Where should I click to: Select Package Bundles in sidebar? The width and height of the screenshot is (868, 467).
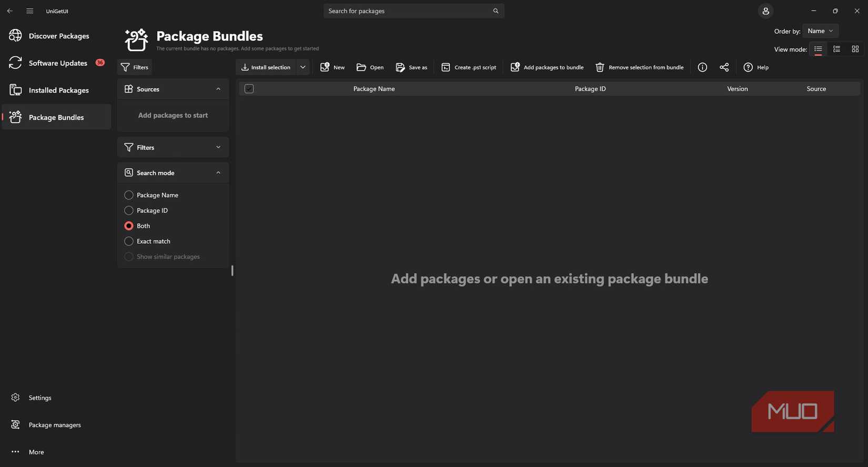(56, 117)
